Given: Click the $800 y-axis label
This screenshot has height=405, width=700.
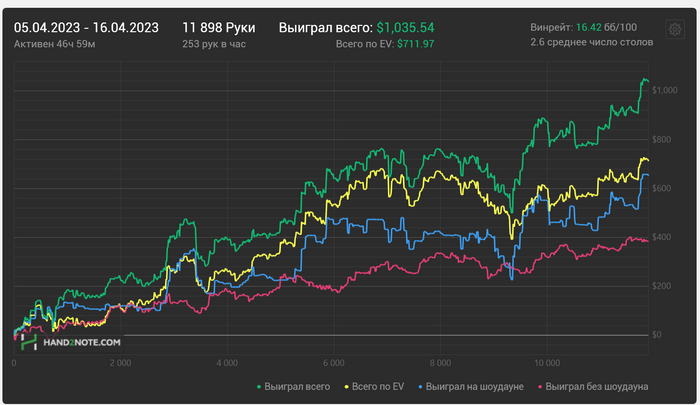Looking at the screenshot, I should (x=661, y=139).
